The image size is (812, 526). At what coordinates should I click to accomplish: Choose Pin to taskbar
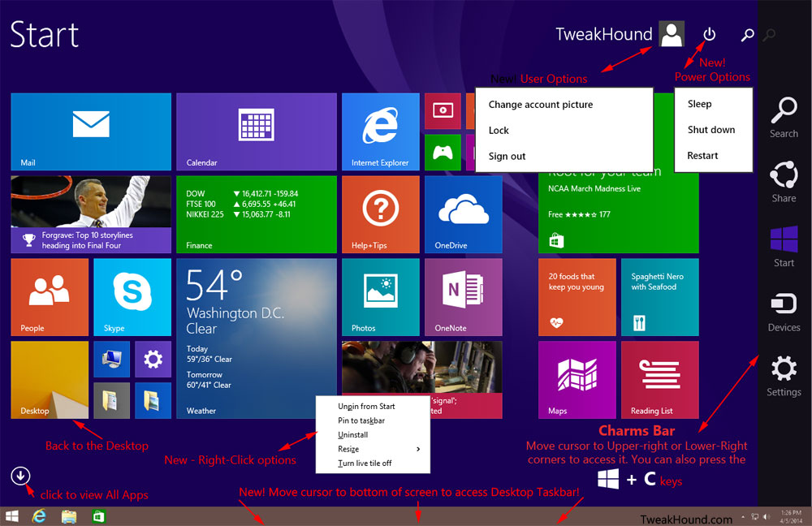pos(373,420)
